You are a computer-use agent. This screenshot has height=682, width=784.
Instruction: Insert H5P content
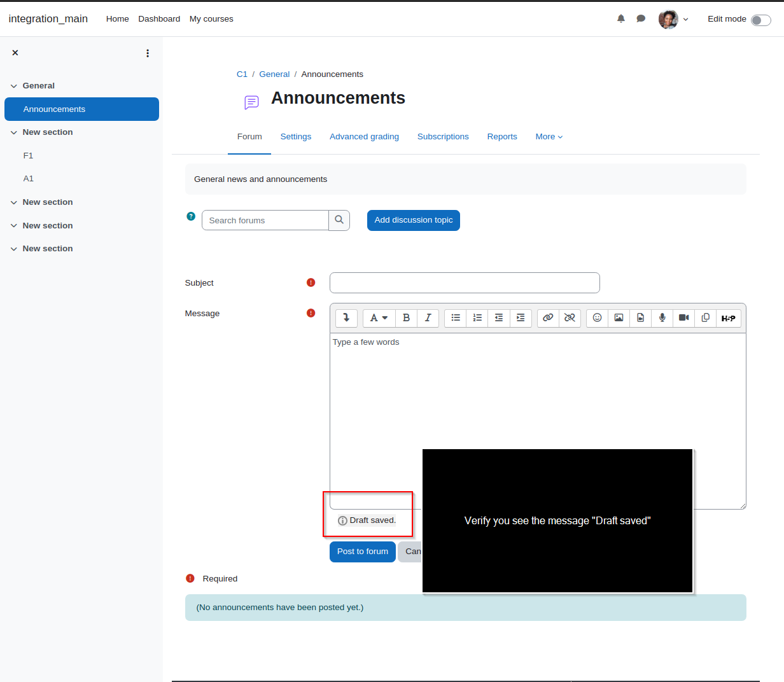click(729, 317)
